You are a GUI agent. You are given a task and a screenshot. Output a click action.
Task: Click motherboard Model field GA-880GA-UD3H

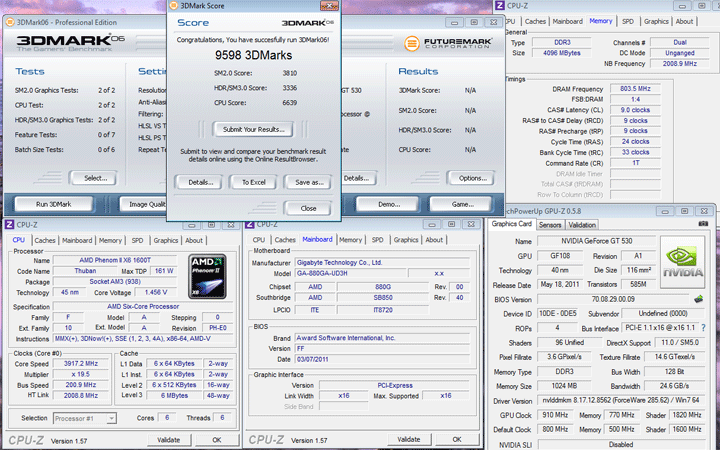(350, 273)
